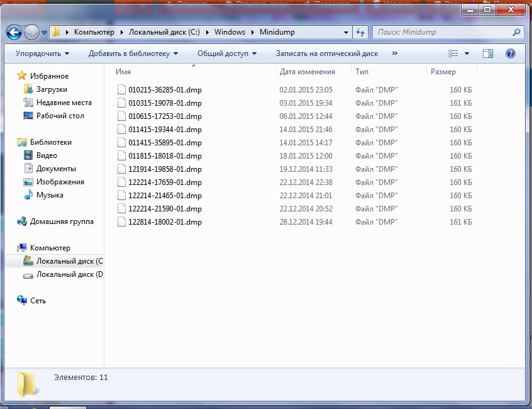Click Windows in the address bar path

230,32
